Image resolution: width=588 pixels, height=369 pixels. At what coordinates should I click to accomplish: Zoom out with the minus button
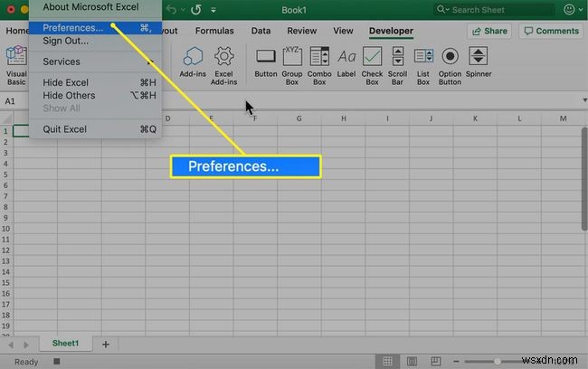pyautogui.click(x=456, y=361)
